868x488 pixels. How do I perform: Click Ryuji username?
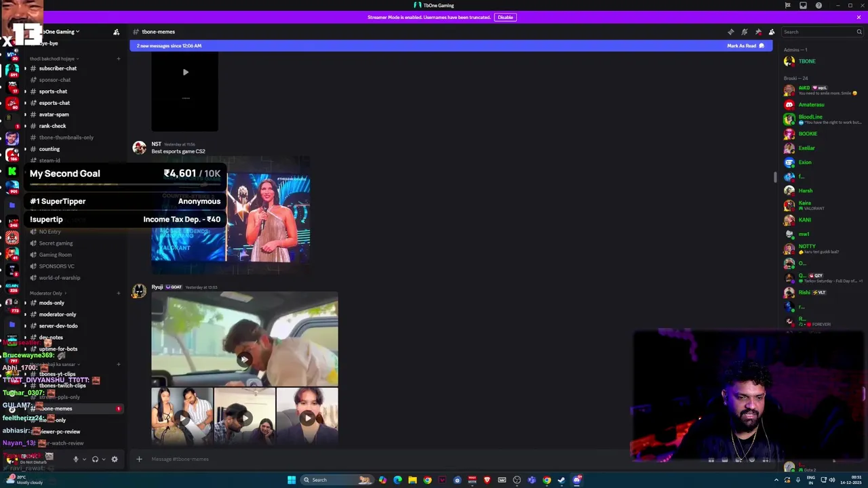pyautogui.click(x=157, y=287)
